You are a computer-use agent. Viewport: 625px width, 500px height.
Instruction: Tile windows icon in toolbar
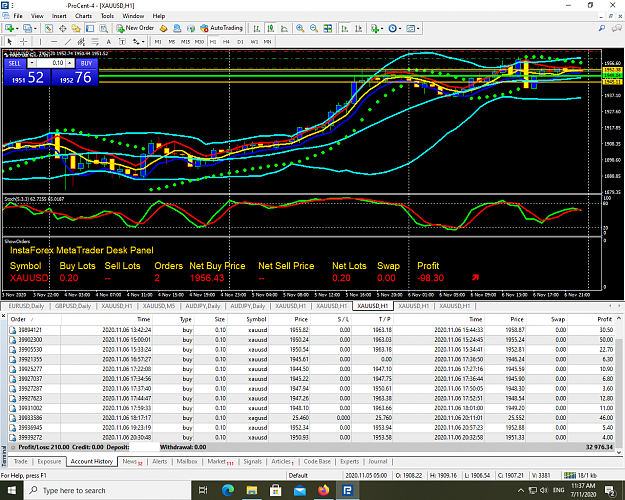[328, 28]
